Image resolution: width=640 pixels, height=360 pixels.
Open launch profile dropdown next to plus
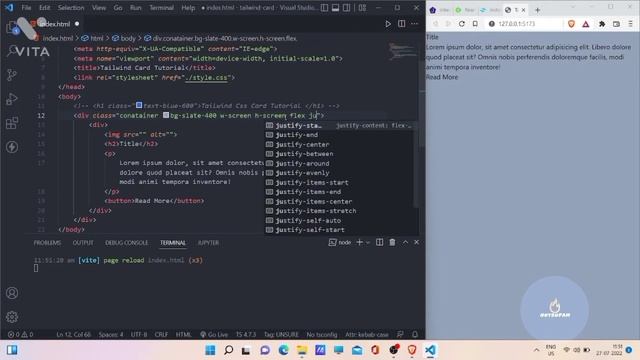368,242
